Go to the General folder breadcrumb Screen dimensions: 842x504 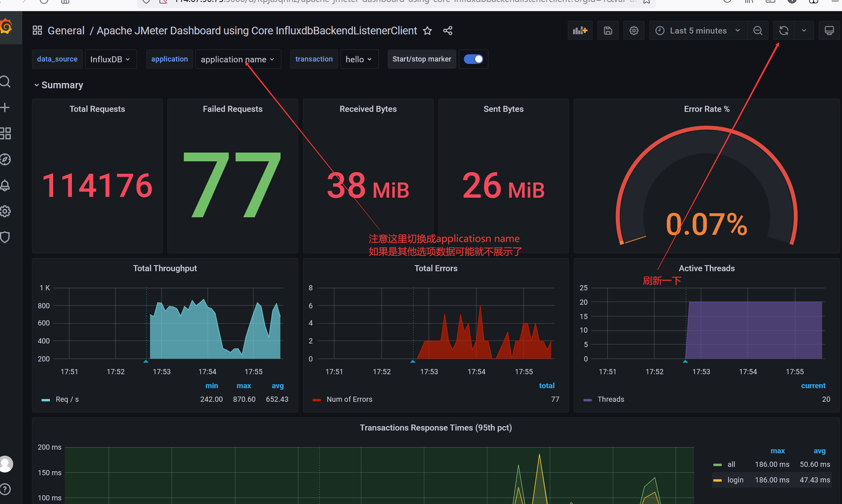pos(66,31)
